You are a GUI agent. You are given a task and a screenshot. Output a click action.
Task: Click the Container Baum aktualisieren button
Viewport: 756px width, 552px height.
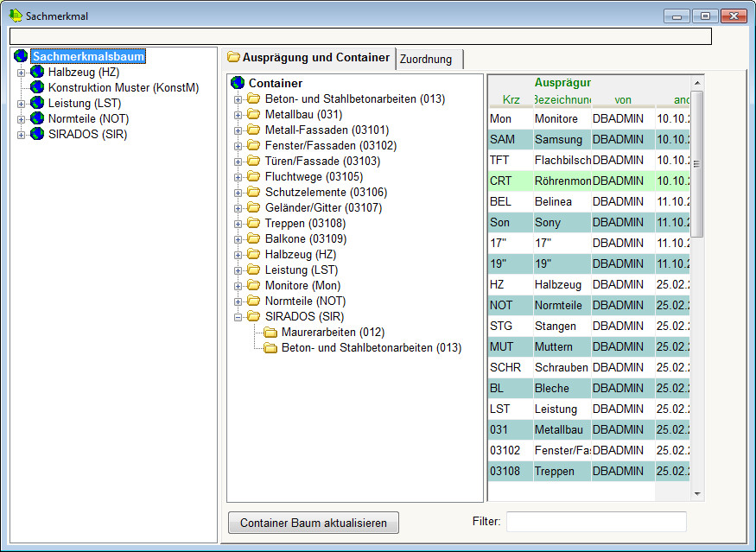[x=314, y=523]
